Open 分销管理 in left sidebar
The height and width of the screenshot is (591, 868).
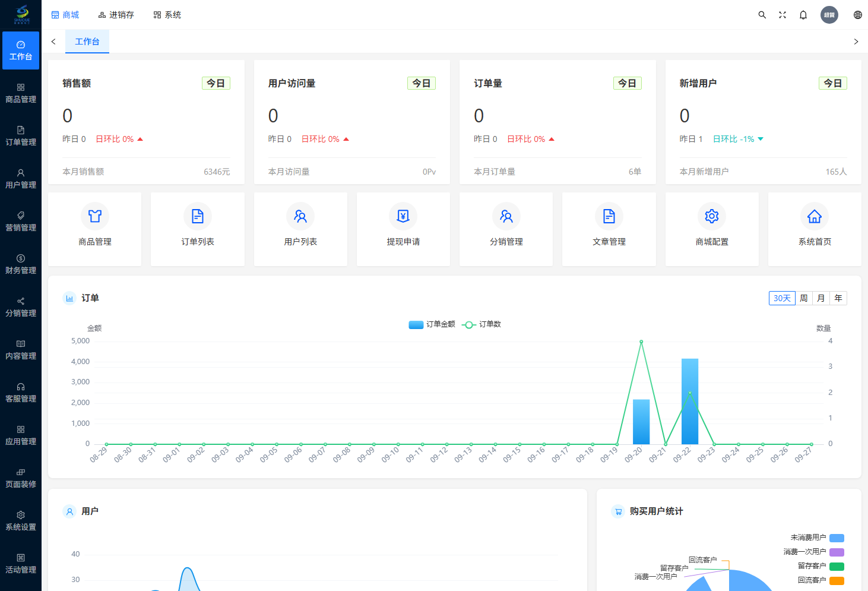point(21,307)
